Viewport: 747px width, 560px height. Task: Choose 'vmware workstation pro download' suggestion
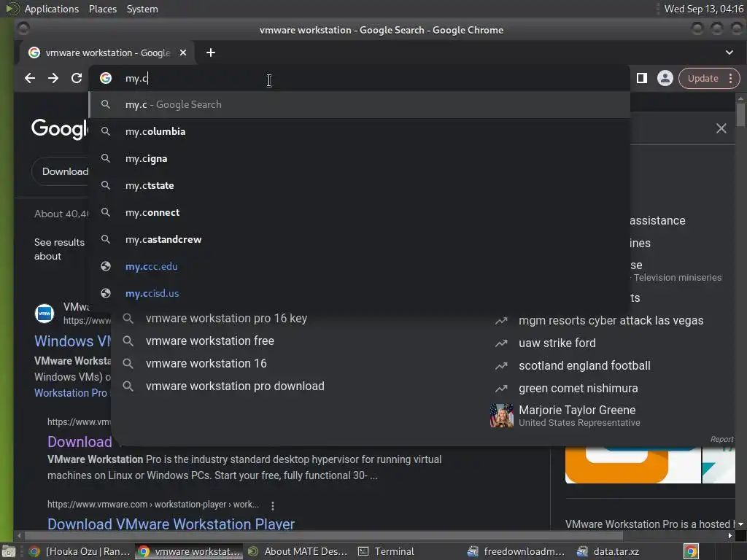[235, 386]
